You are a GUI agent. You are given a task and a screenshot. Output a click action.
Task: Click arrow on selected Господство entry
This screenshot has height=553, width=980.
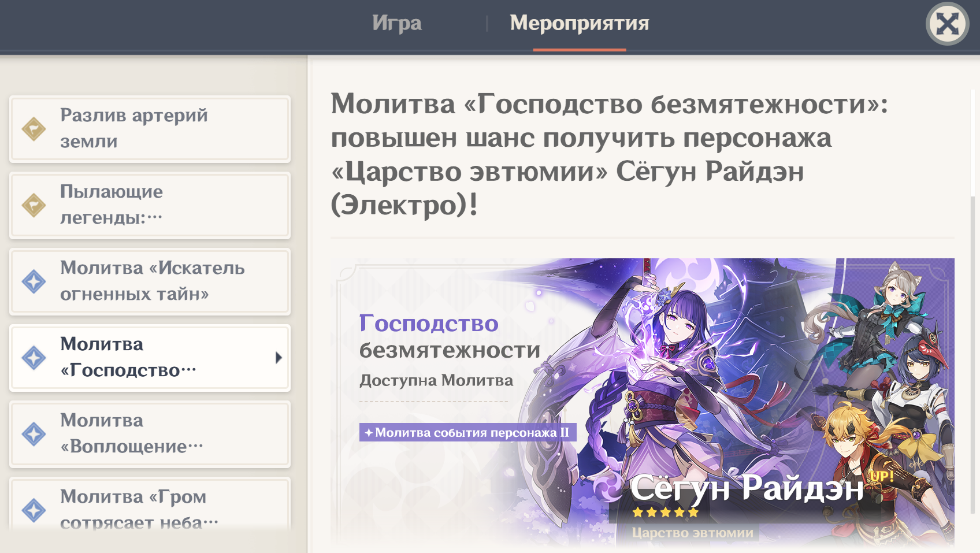tap(279, 358)
